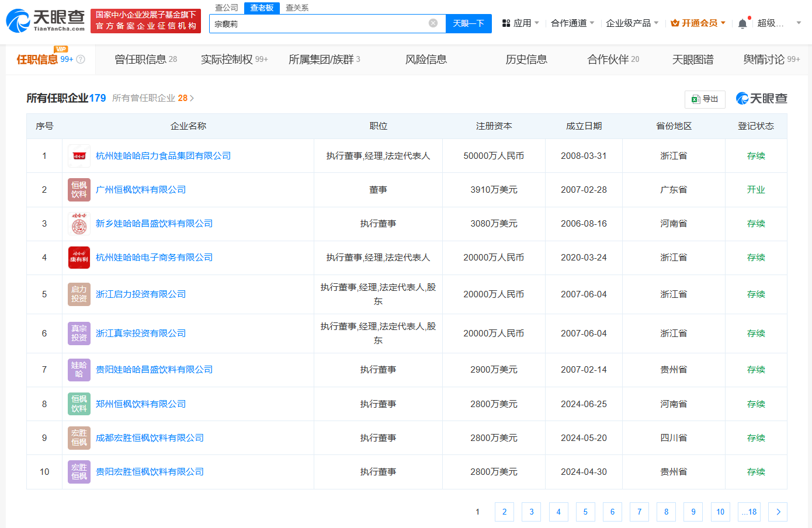Click the clear (x) icon in search box
Viewport: 812px width, 528px height.
point(433,23)
